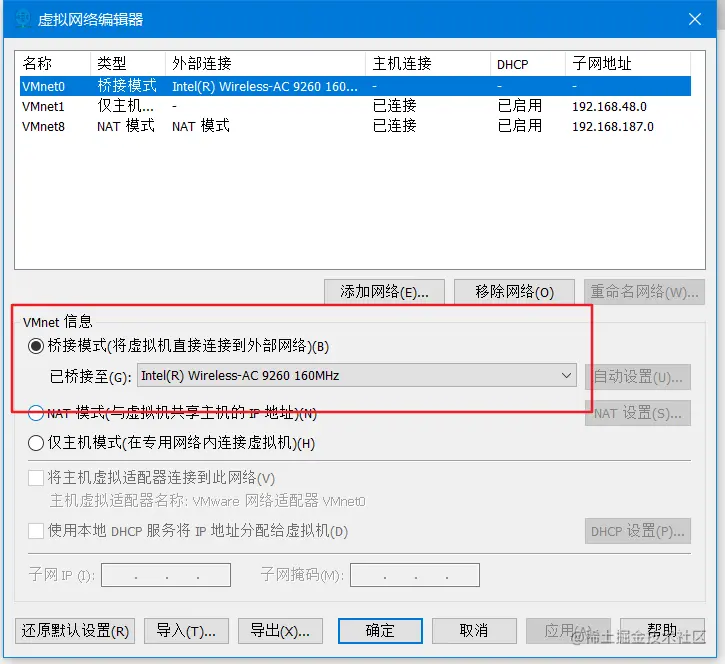Click the 应用 button
This screenshot has width=725, height=664.
[568, 631]
